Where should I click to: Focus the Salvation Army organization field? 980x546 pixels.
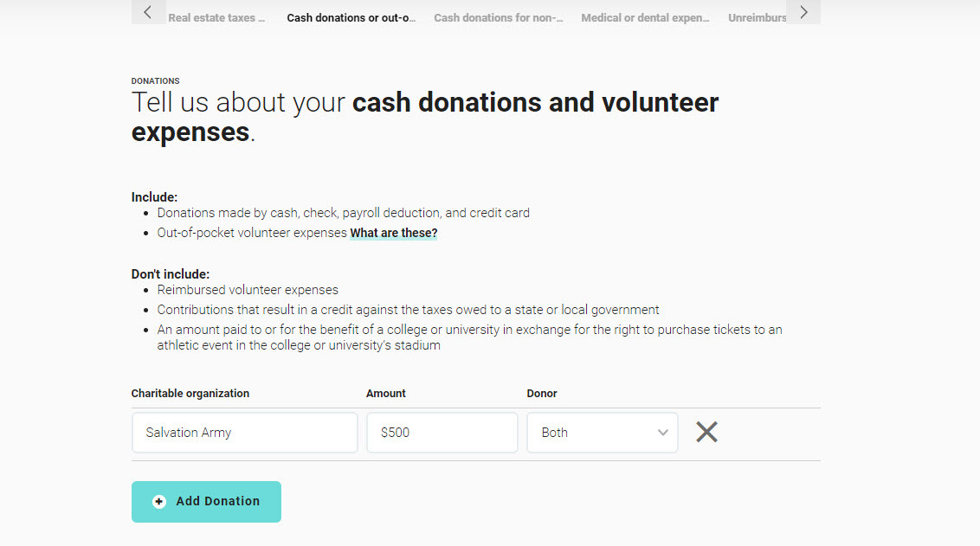click(x=245, y=433)
